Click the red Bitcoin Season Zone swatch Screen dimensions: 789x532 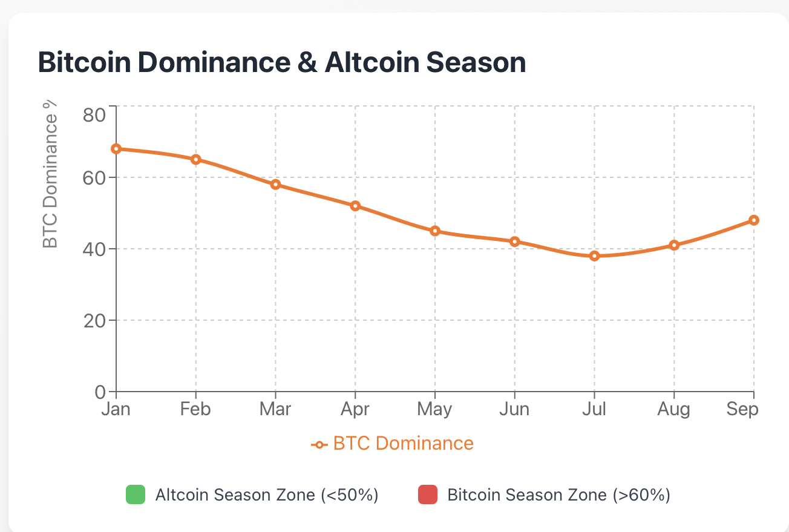[428, 494]
